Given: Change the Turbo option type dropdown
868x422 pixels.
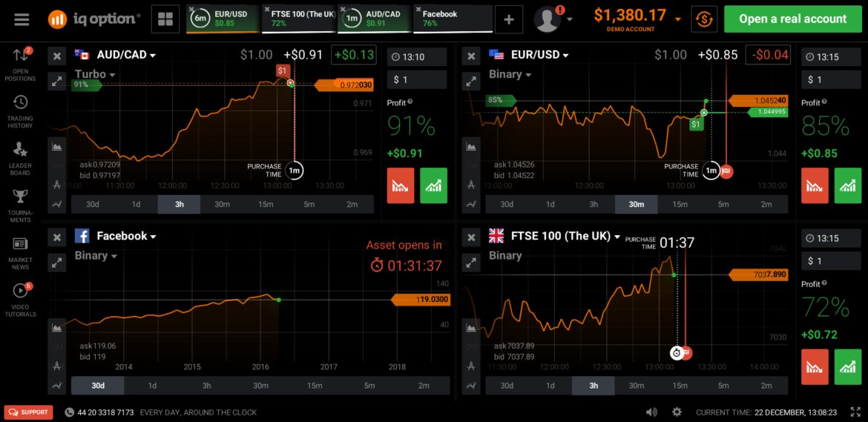Looking at the screenshot, I should click(x=95, y=74).
